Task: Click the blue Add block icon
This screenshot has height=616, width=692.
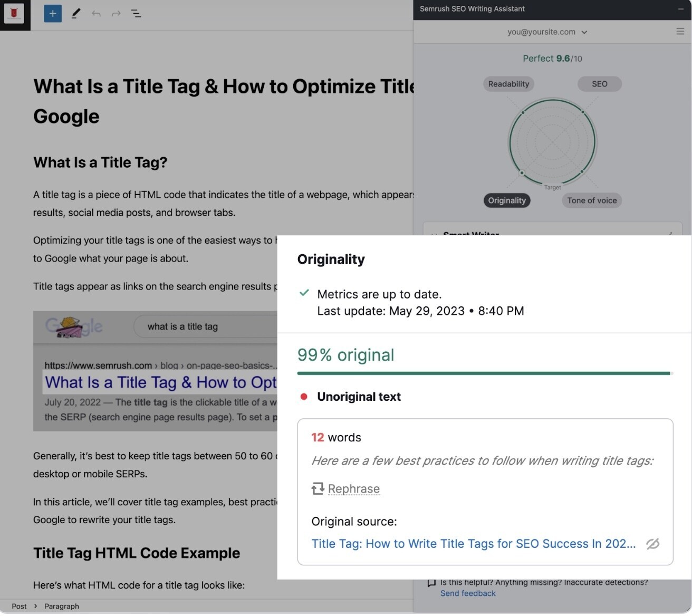Action: click(x=52, y=13)
